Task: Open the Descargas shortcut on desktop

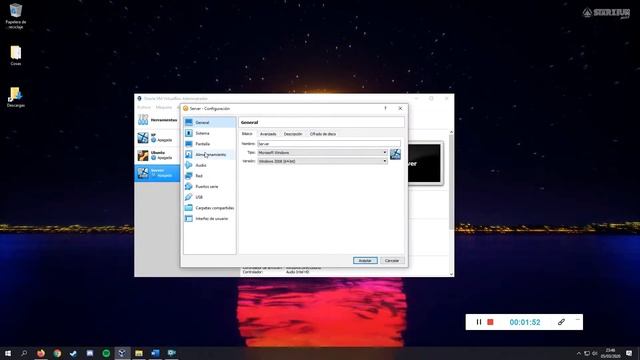Action: tap(16, 97)
